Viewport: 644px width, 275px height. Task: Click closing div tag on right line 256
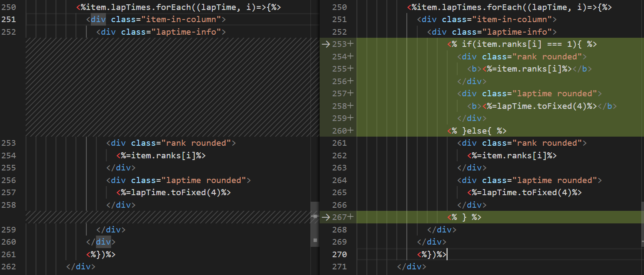click(472, 81)
